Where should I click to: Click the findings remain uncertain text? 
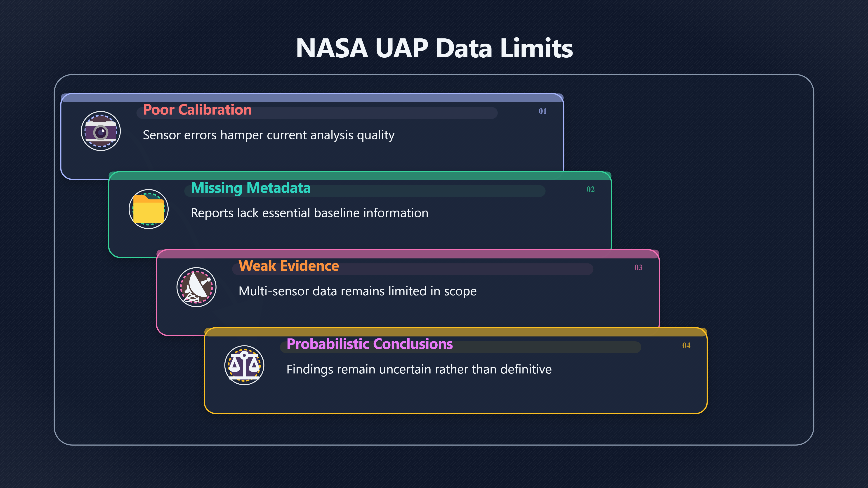[419, 369]
